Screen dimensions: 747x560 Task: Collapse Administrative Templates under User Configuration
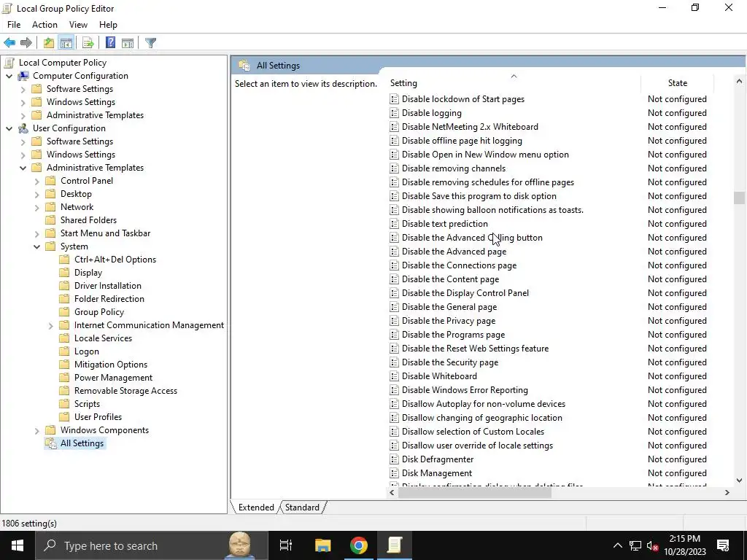pyautogui.click(x=23, y=168)
